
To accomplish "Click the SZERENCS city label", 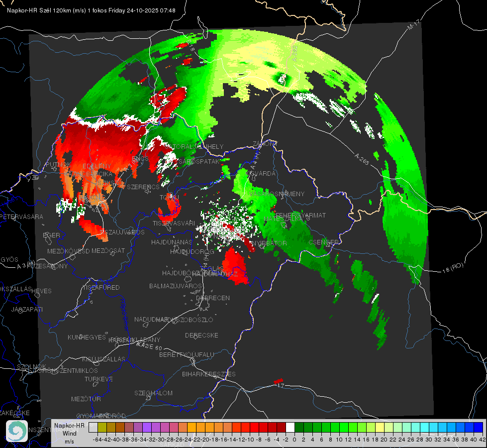I will [x=143, y=187].
